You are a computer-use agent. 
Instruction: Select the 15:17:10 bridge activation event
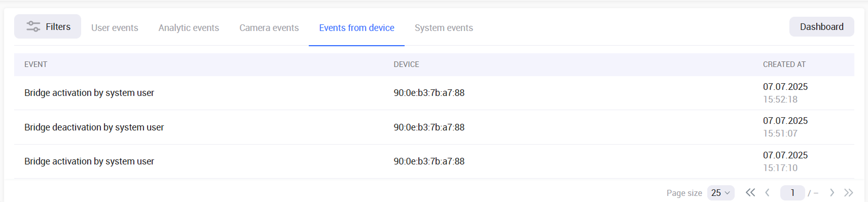tap(434, 161)
